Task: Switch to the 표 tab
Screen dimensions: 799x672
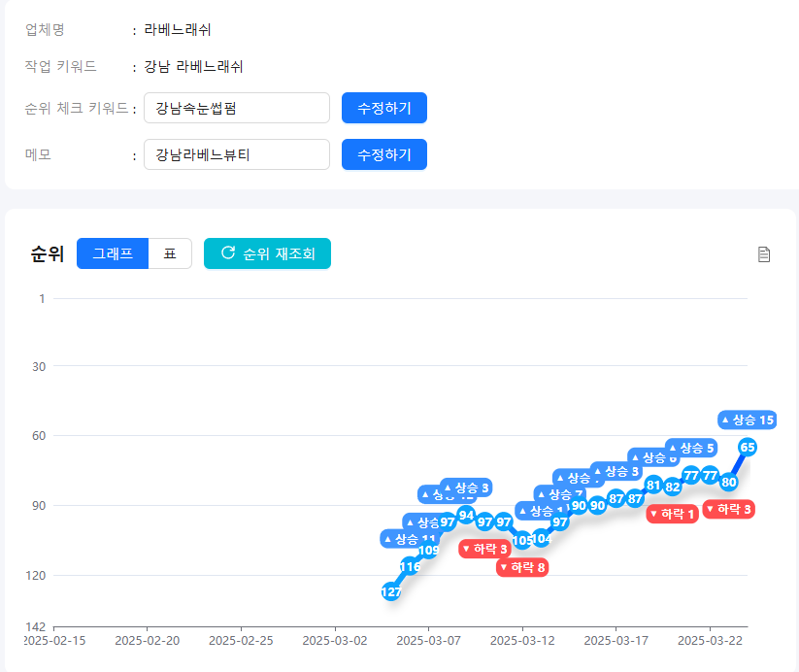Action: coord(170,253)
